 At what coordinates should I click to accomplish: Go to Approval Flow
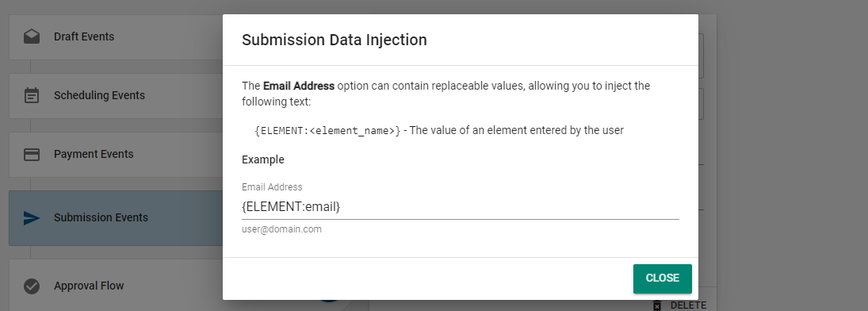[x=116, y=285]
